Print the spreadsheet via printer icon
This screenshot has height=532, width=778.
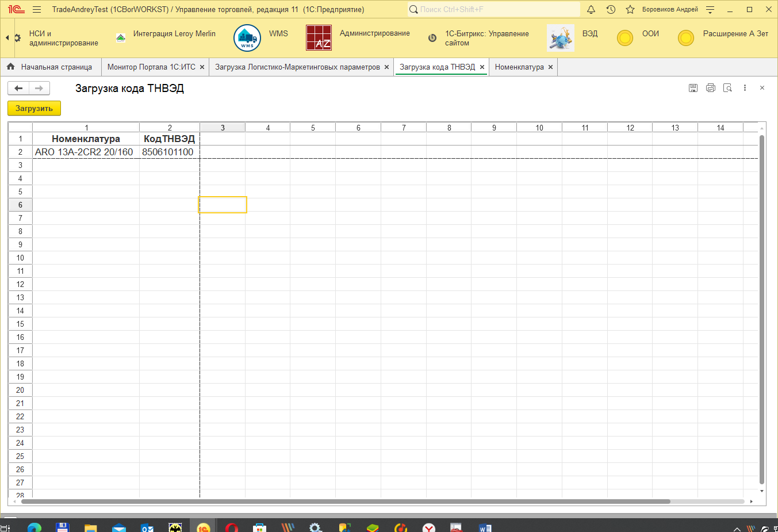pyautogui.click(x=710, y=88)
